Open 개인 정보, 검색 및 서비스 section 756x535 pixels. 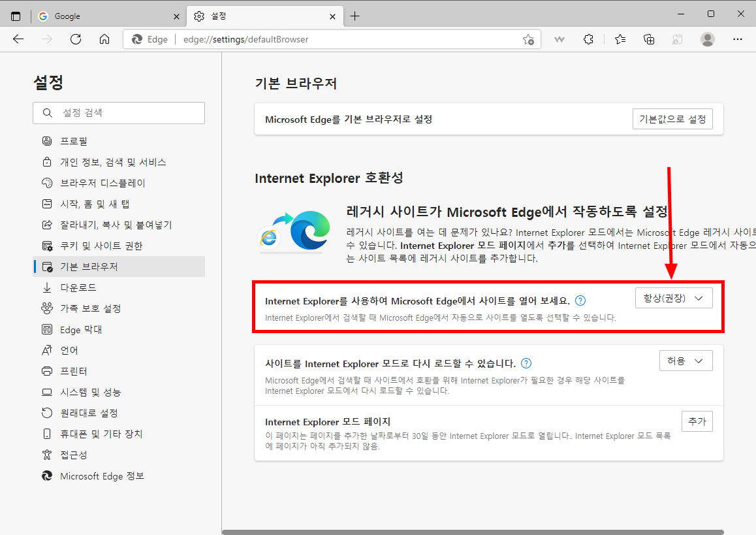click(x=119, y=162)
